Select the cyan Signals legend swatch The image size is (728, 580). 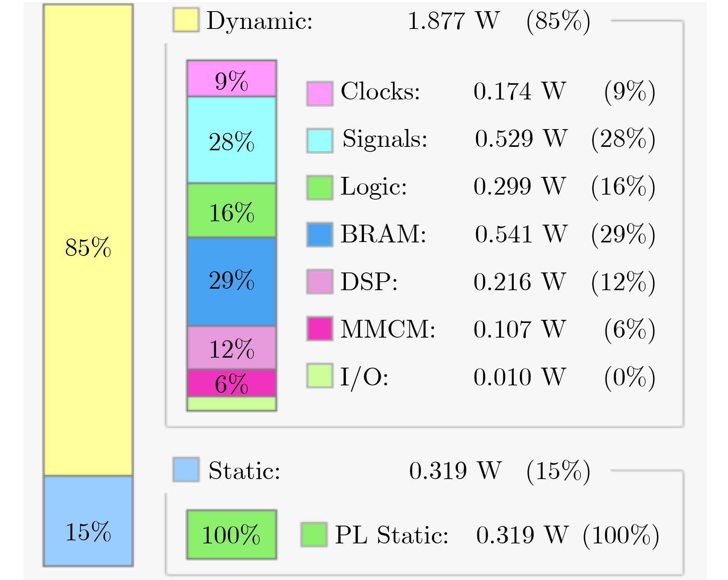[x=320, y=141]
